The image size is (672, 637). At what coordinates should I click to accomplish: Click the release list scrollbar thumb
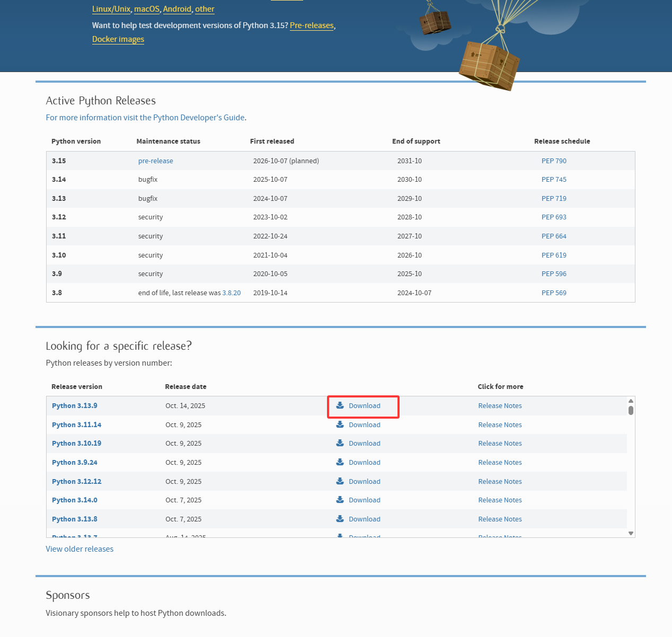[631, 410]
